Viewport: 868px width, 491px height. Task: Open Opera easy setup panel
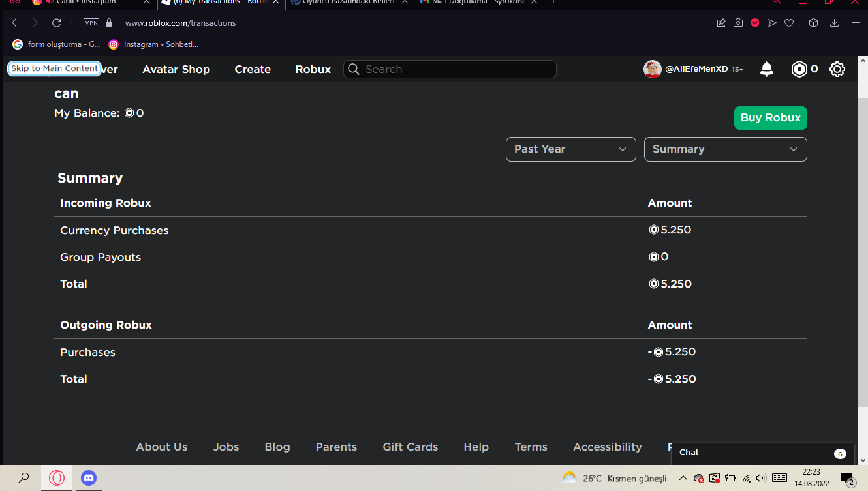pos(856,23)
